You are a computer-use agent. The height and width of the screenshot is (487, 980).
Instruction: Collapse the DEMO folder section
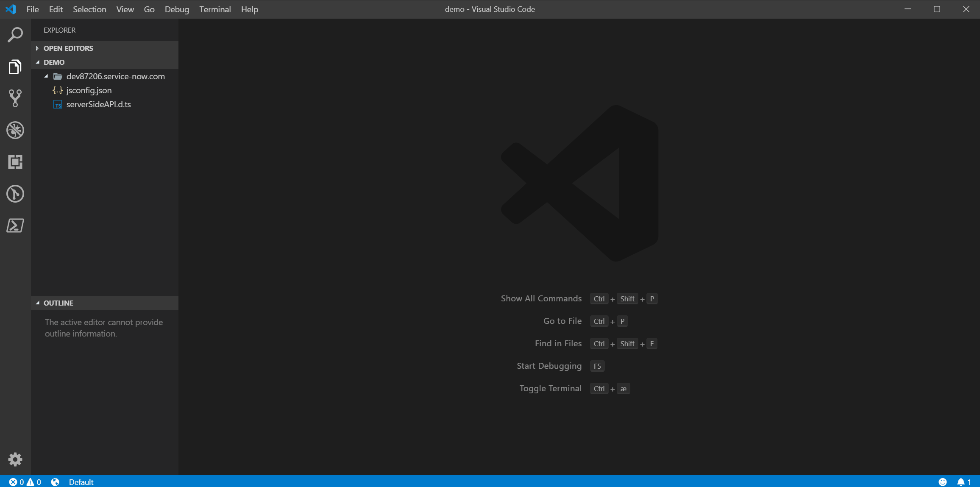54,62
